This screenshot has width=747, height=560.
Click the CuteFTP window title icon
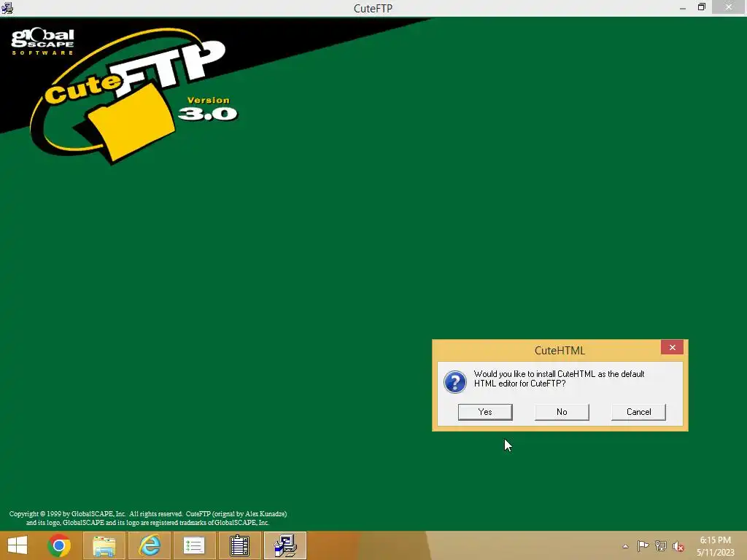click(7, 8)
